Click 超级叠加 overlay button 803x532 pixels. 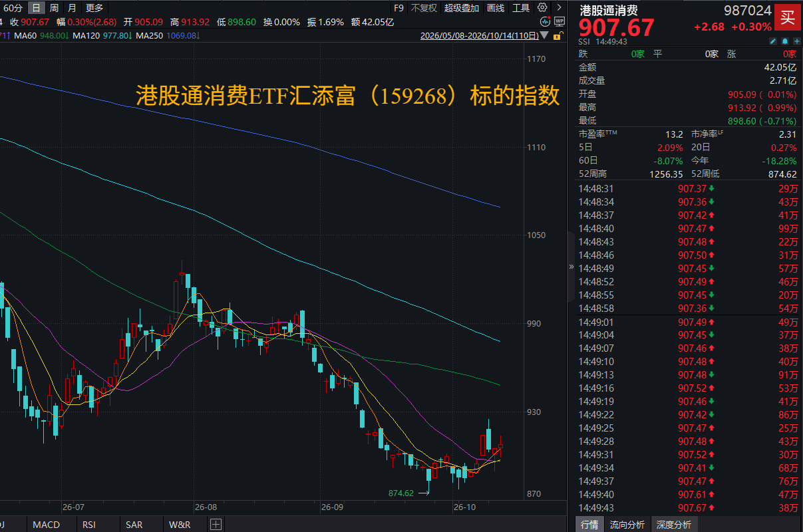pos(462,8)
